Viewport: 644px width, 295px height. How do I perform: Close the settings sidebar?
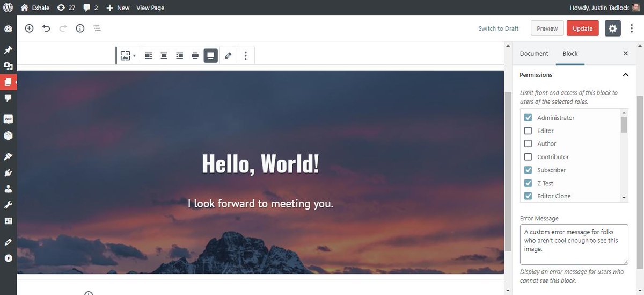pyautogui.click(x=625, y=54)
